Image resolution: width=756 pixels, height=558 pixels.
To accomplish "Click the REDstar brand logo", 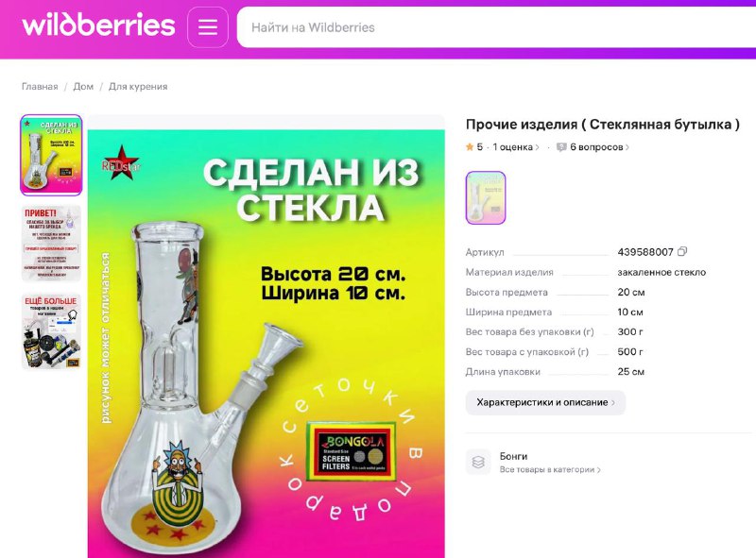I will (x=122, y=163).
